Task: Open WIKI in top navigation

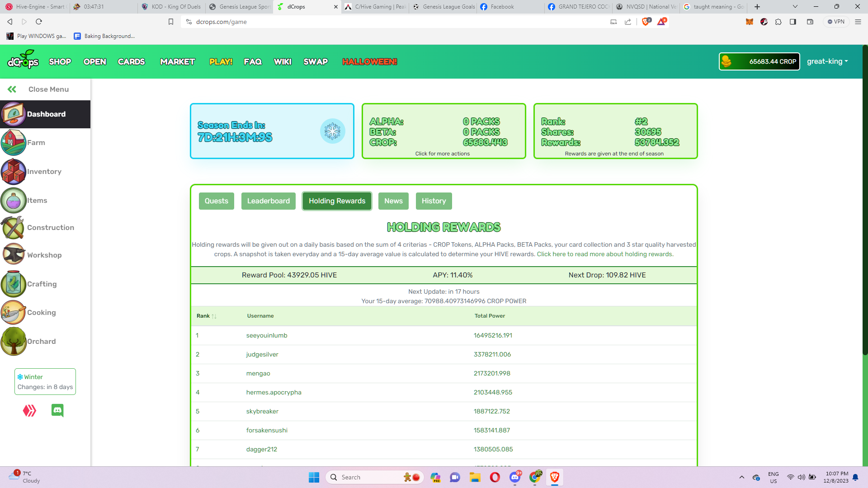Action: (x=283, y=61)
